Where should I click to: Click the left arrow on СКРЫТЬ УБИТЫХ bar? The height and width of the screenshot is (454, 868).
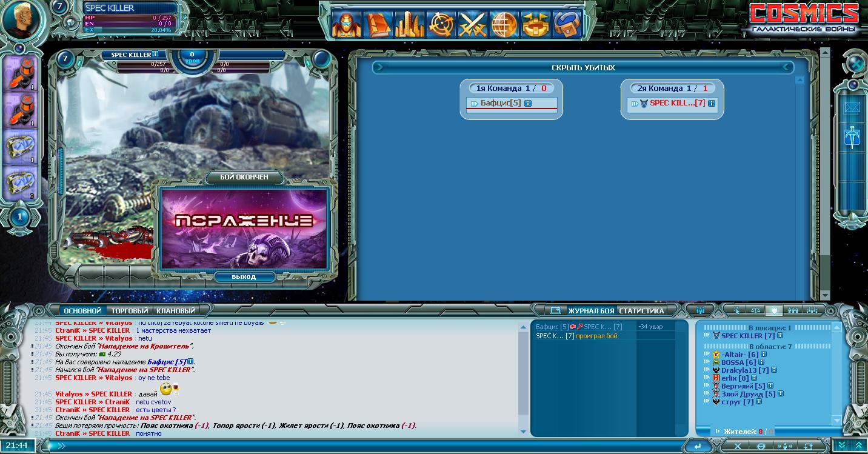380,68
